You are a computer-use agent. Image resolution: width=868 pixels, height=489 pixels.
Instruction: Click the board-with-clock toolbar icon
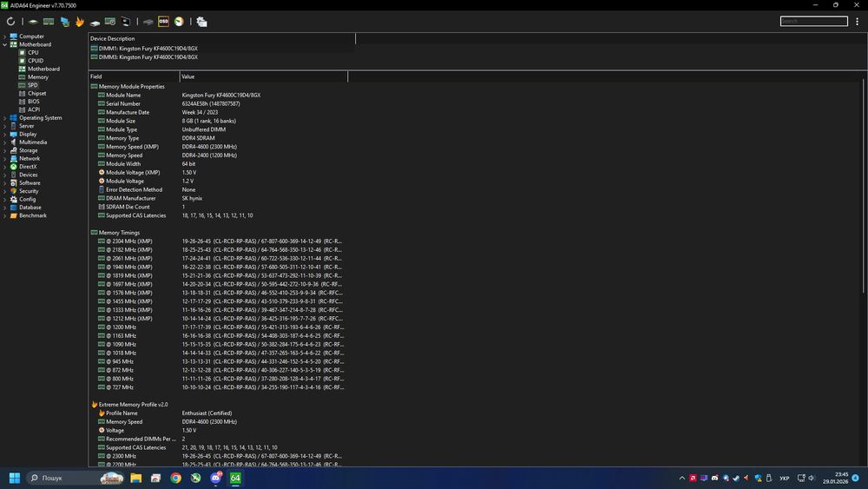(x=110, y=22)
